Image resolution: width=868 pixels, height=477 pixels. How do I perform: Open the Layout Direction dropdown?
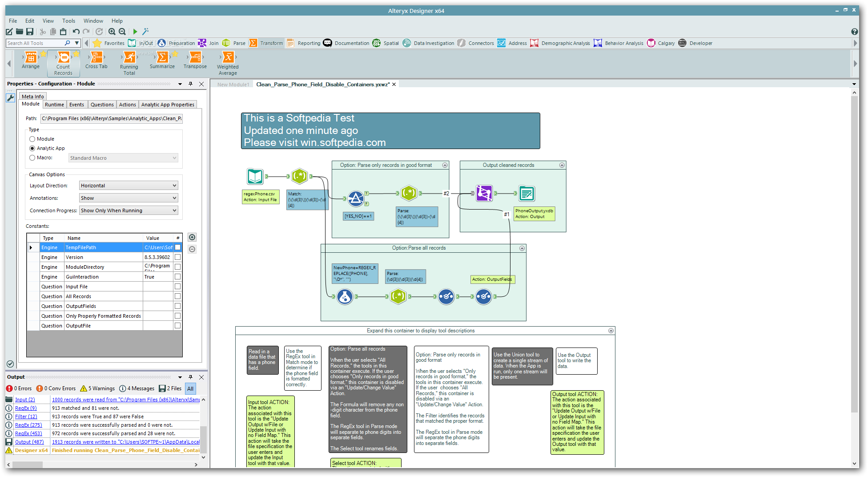pos(129,186)
